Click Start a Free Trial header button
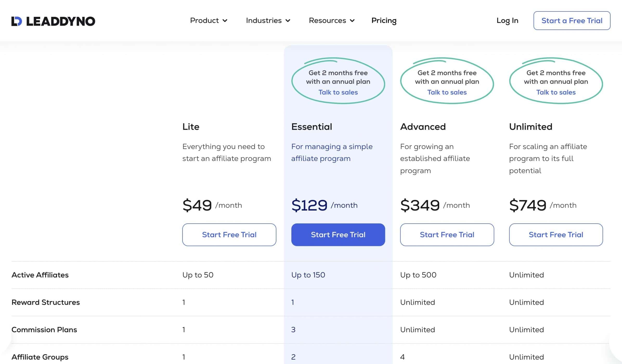The height and width of the screenshot is (364, 622). 572,21
